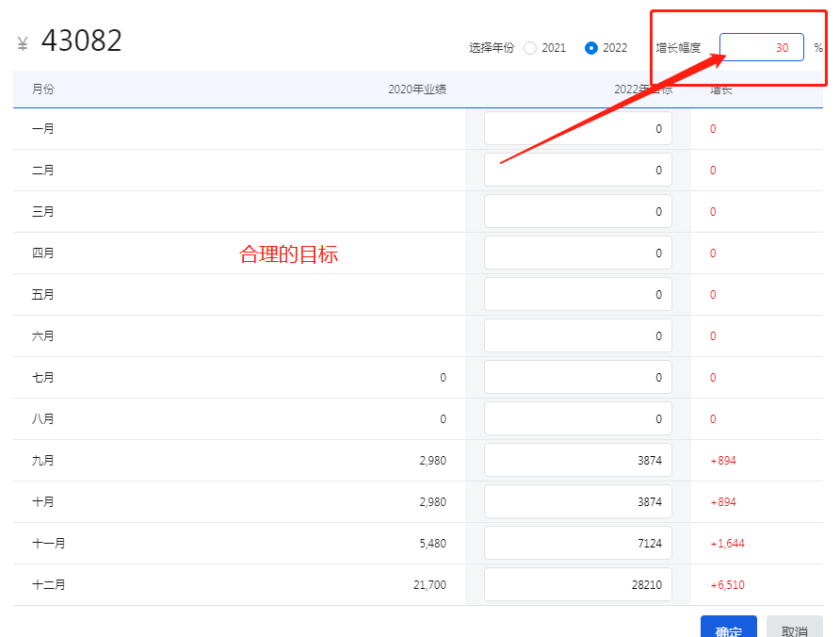Image resolution: width=840 pixels, height=637 pixels.
Task: Click the 七月 row label
Action: [43, 378]
